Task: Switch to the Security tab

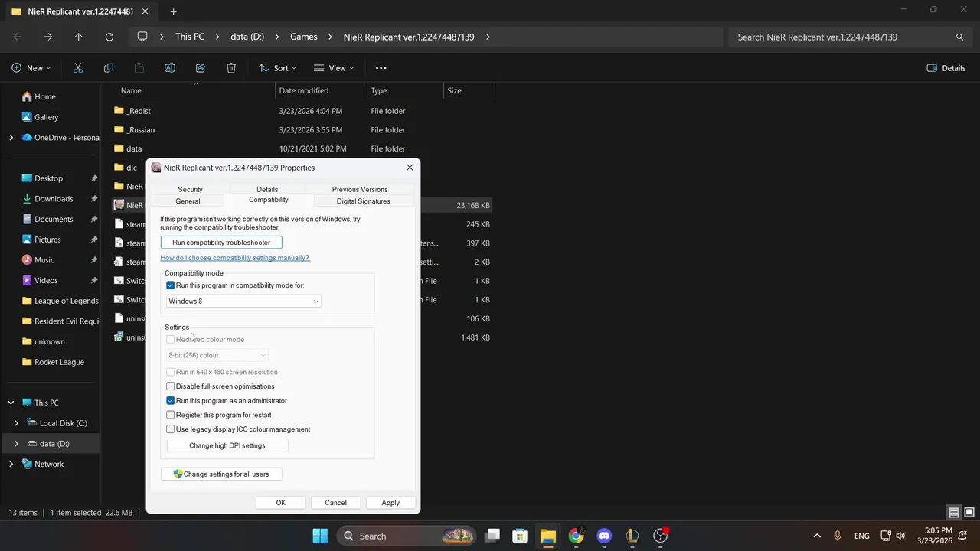Action: click(x=190, y=189)
